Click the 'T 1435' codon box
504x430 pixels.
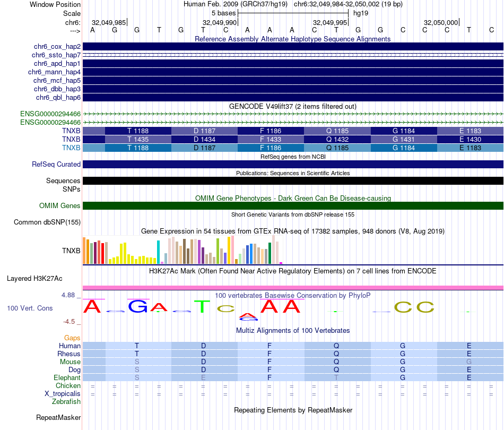tap(138, 139)
